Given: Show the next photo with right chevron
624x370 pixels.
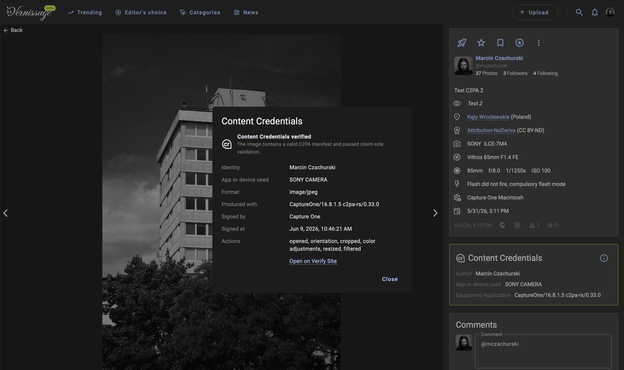Looking at the screenshot, I should pos(435,213).
